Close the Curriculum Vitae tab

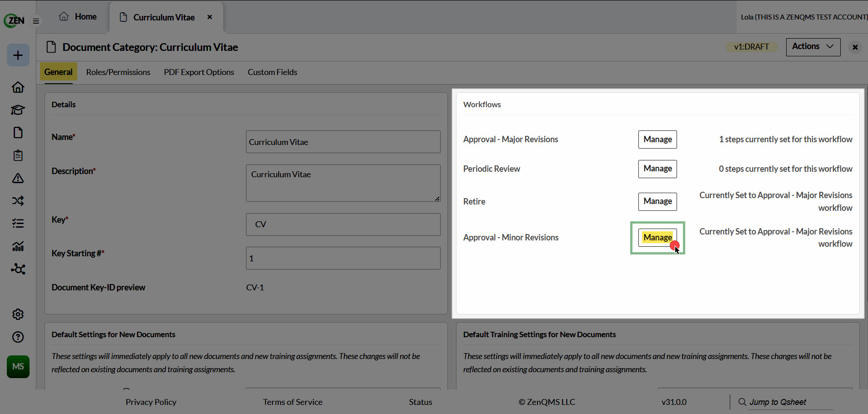210,17
